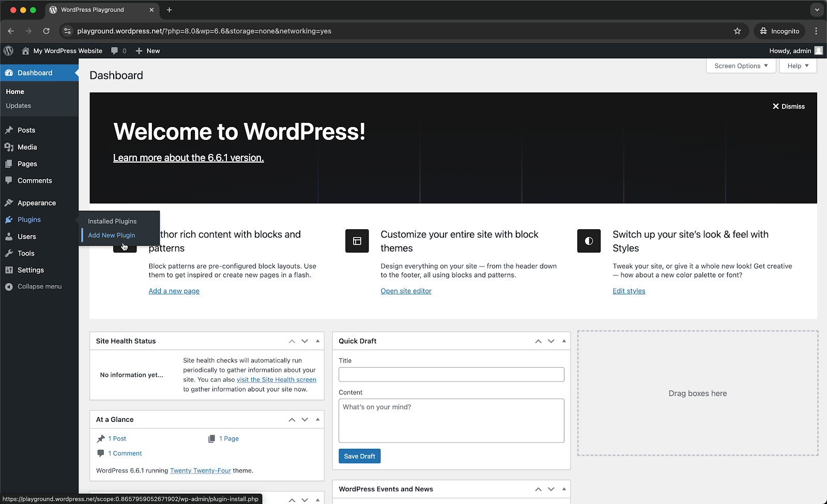Screen dimensions: 827x504
Task: Select Add New Plugin from the submenu
Action: coord(111,235)
